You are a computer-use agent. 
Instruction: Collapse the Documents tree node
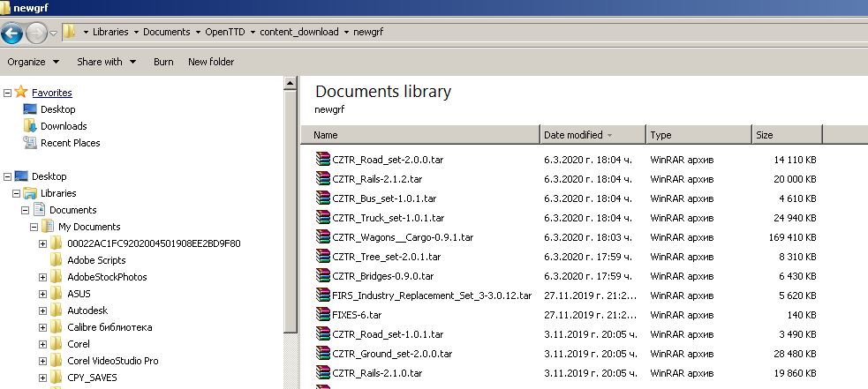click(25, 210)
